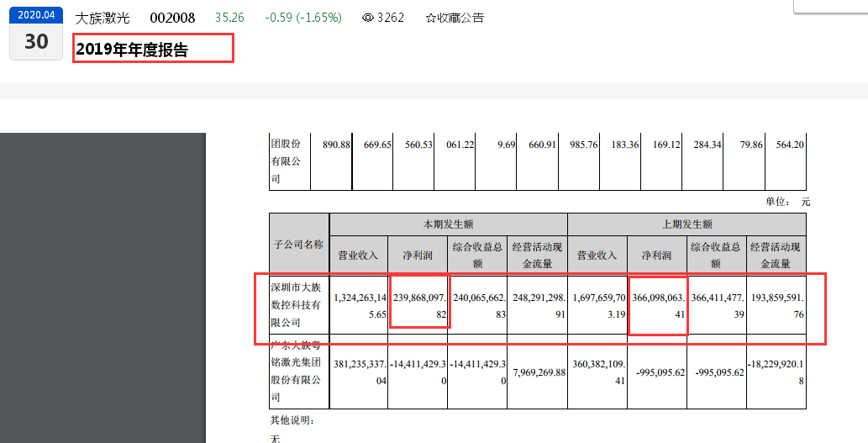Select the 上期发生额 header cell
This screenshot has width=868, height=443.
coord(687,224)
